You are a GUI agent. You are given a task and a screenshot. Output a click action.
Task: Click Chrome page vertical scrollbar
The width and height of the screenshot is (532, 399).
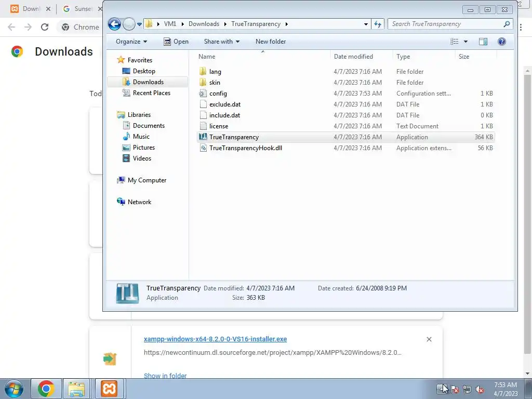tap(527, 214)
